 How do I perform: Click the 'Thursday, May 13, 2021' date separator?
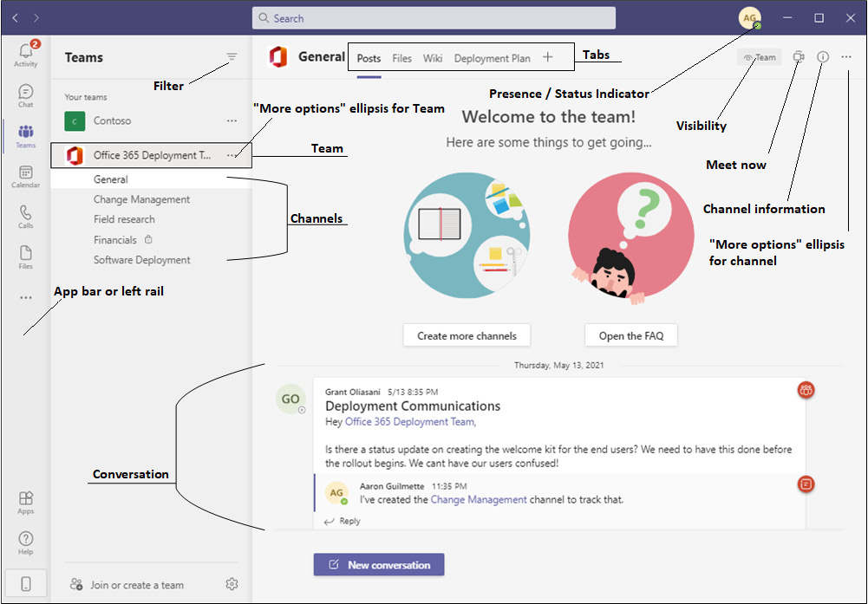[559, 365]
